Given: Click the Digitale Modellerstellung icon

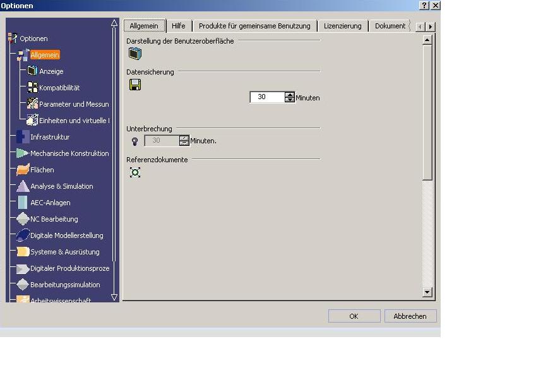Looking at the screenshot, I should (23, 235).
